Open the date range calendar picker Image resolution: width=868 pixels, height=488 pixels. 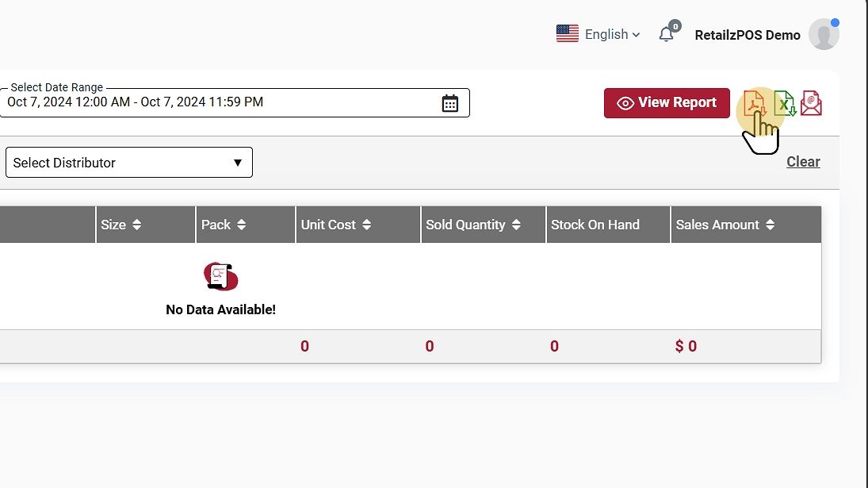(450, 103)
